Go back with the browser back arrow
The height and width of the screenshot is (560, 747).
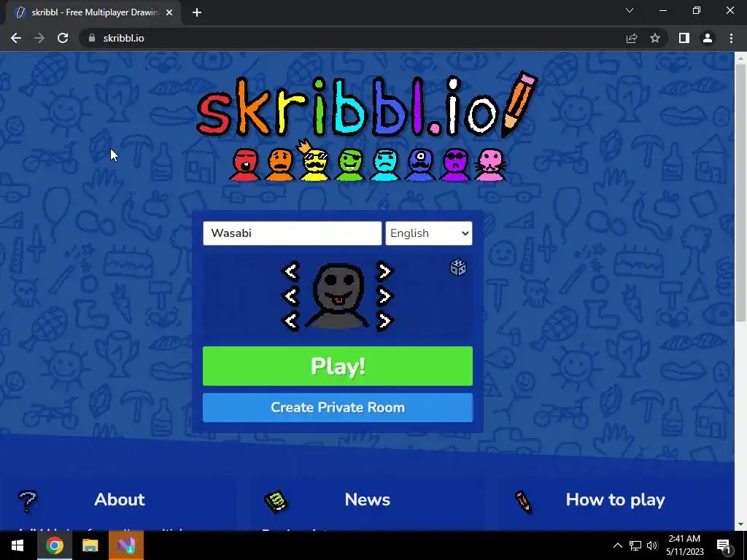click(16, 38)
